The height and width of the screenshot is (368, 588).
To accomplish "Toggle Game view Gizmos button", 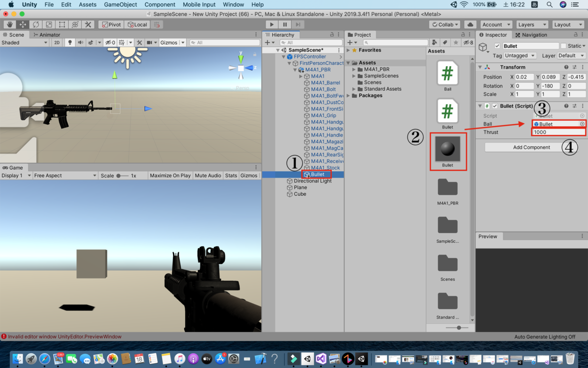I will click(249, 176).
